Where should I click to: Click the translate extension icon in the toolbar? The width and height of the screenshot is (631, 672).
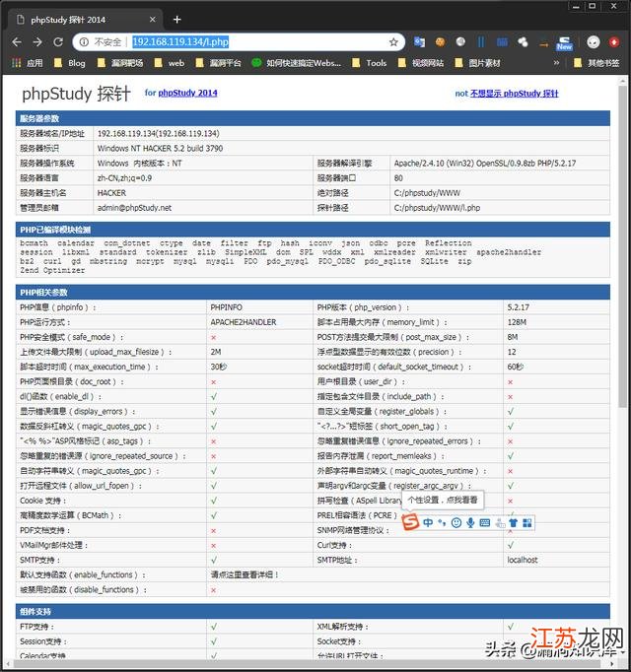coord(419,42)
